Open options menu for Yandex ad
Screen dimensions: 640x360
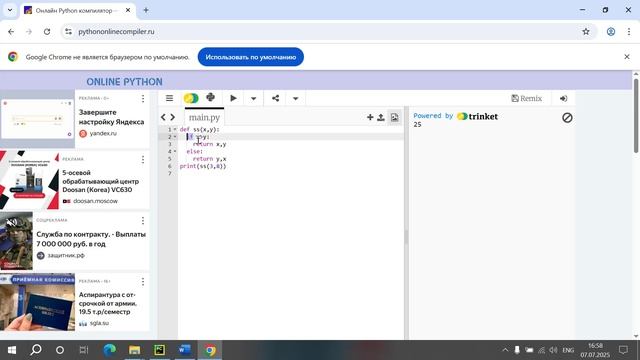coord(143,98)
